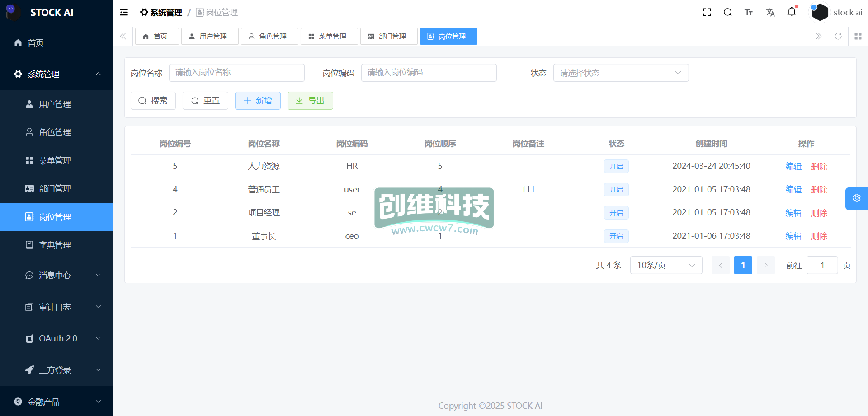The height and width of the screenshot is (416, 868).
Task: Open the tab grid options icon
Action: (858, 37)
